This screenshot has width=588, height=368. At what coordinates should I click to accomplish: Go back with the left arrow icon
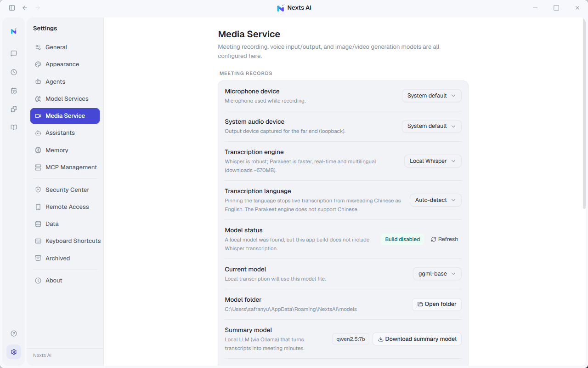point(25,8)
